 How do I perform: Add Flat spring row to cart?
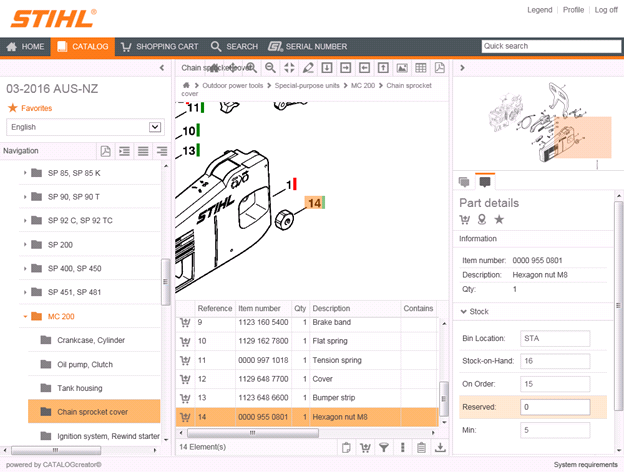coord(185,341)
